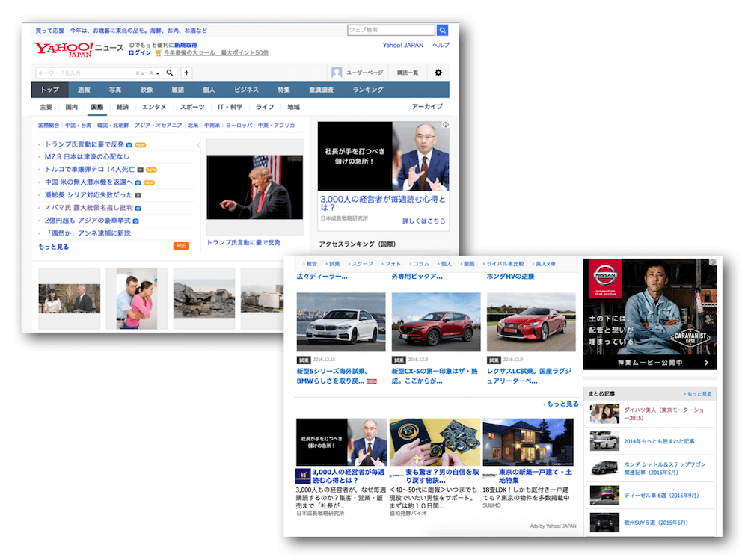The height and width of the screenshot is (560, 748).
Task: Click the blue web search magnifier button
Action: click(x=442, y=30)
